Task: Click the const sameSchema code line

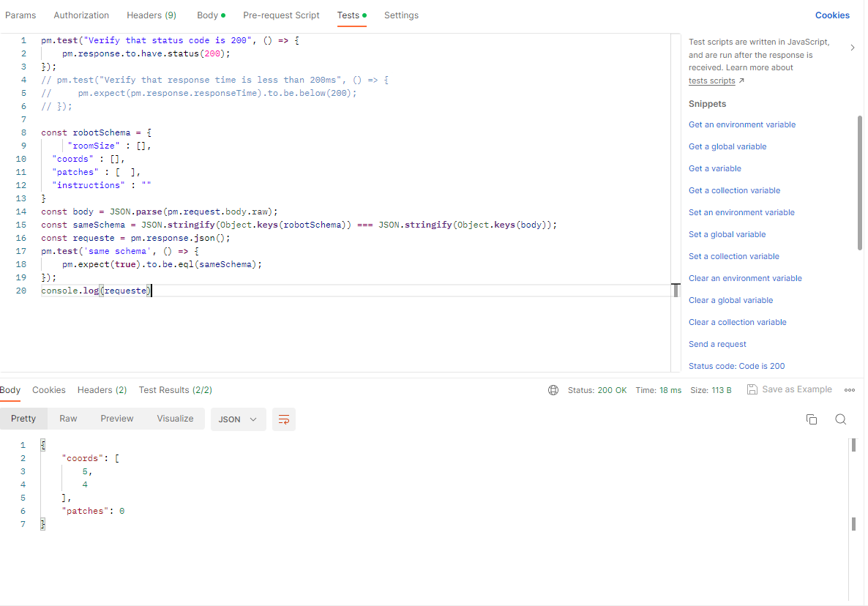Action: [x=299, y=225]
